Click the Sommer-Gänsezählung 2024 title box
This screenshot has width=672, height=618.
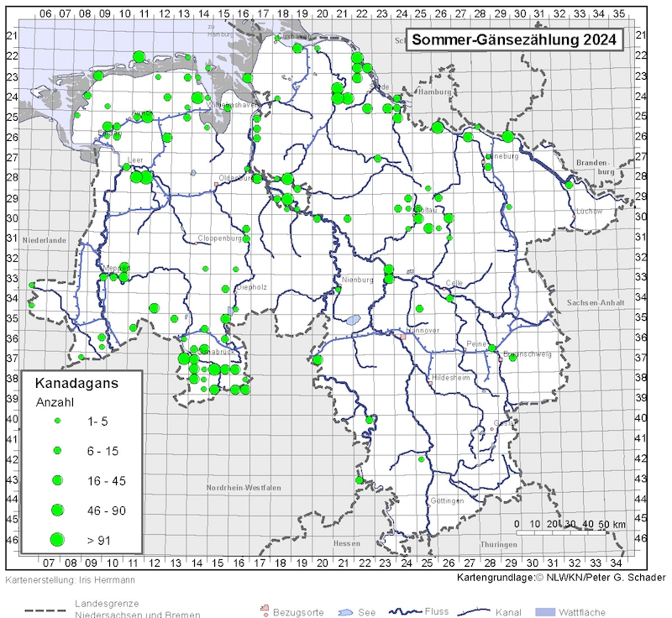coord(514,39)
